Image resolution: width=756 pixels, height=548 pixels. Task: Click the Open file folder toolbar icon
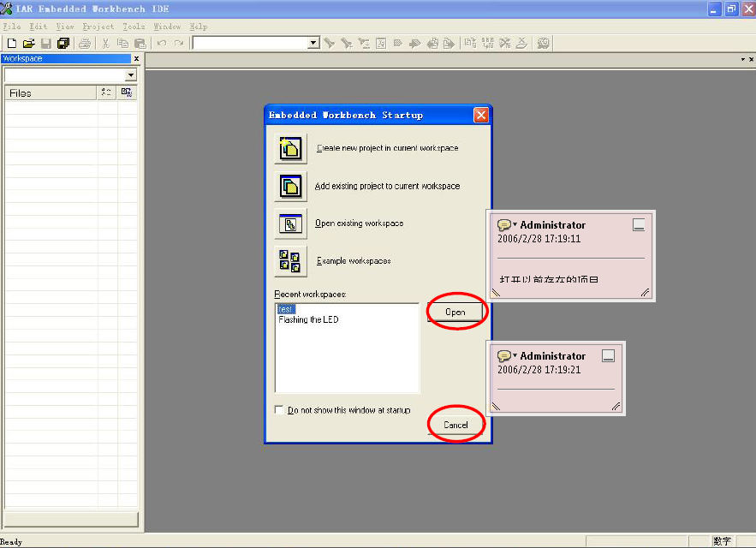(29, 44)
